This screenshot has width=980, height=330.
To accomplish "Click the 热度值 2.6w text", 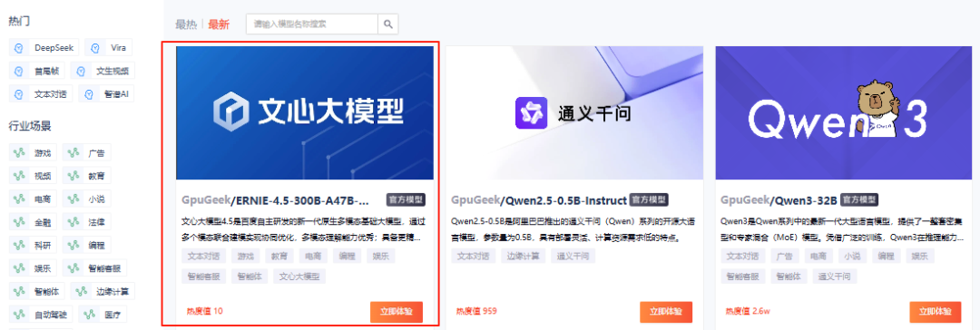I will (x=747, y=311).
